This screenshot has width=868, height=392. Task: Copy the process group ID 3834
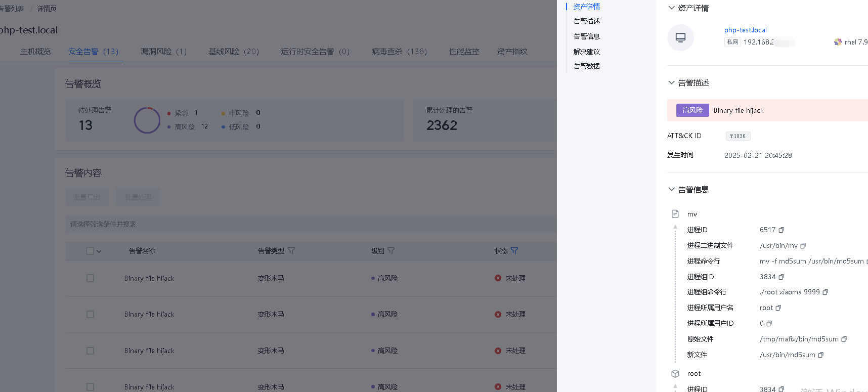click(781, 277)
